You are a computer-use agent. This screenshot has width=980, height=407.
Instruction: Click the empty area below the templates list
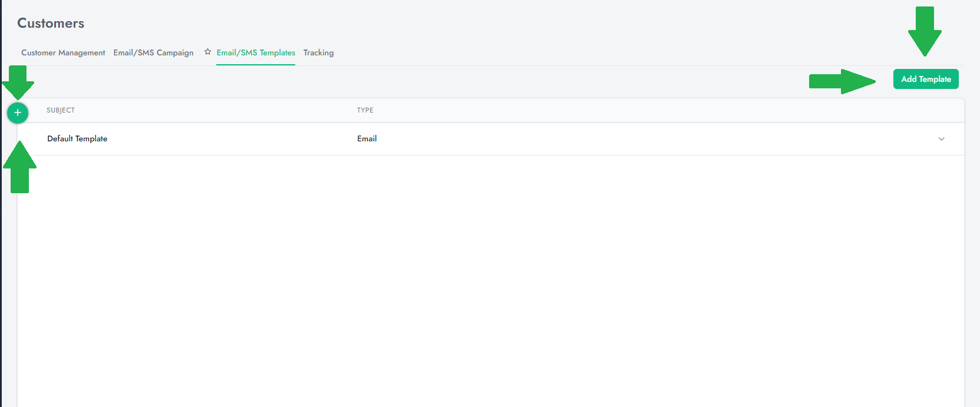(489, 277)
